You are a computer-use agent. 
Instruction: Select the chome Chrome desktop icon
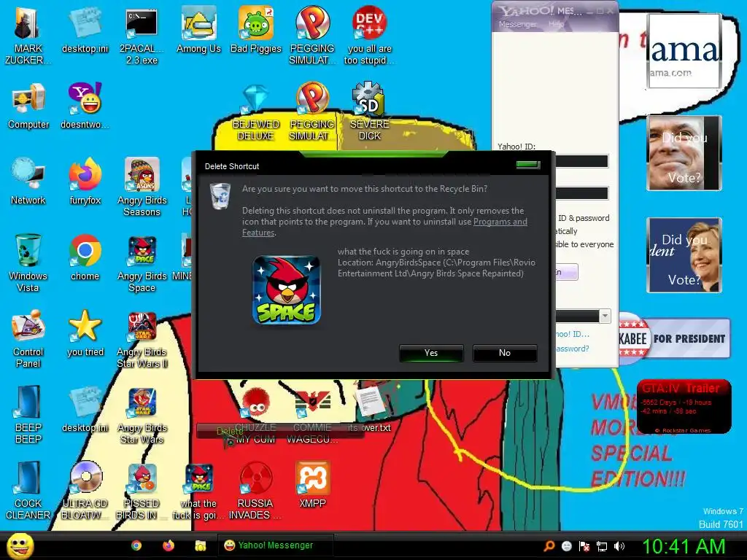tap(85, 257)
